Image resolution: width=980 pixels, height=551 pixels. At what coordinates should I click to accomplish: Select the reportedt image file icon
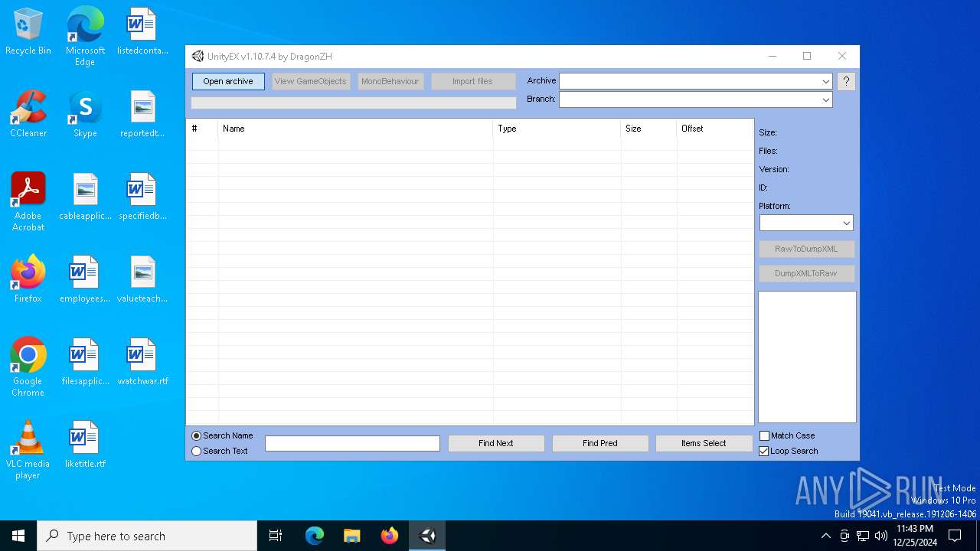pyautogui.click(x=142, y=115)
